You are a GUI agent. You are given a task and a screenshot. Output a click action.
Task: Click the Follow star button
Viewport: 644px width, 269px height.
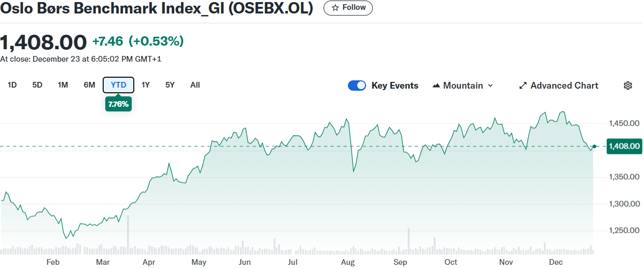(348, 8)
